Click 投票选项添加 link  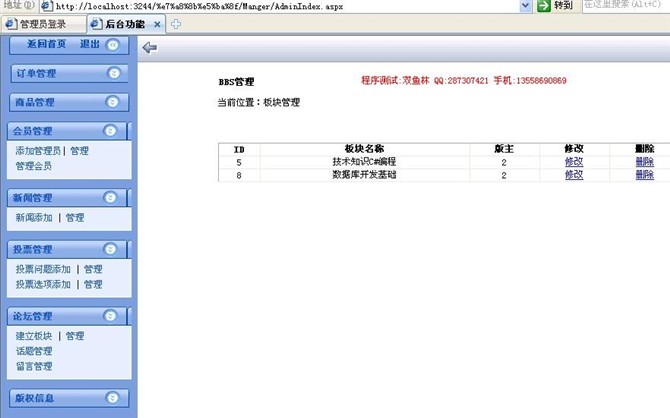(43, 284)
